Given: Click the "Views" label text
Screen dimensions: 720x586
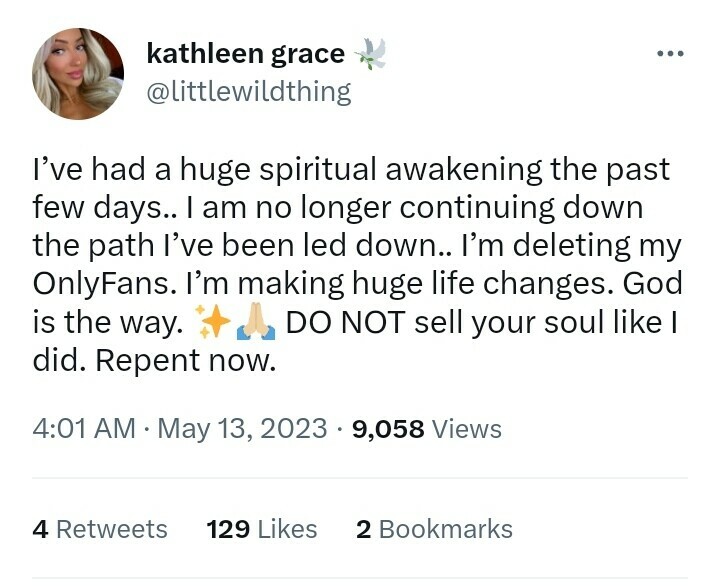Looking at the screenshot, I should (x=467, y=429).
